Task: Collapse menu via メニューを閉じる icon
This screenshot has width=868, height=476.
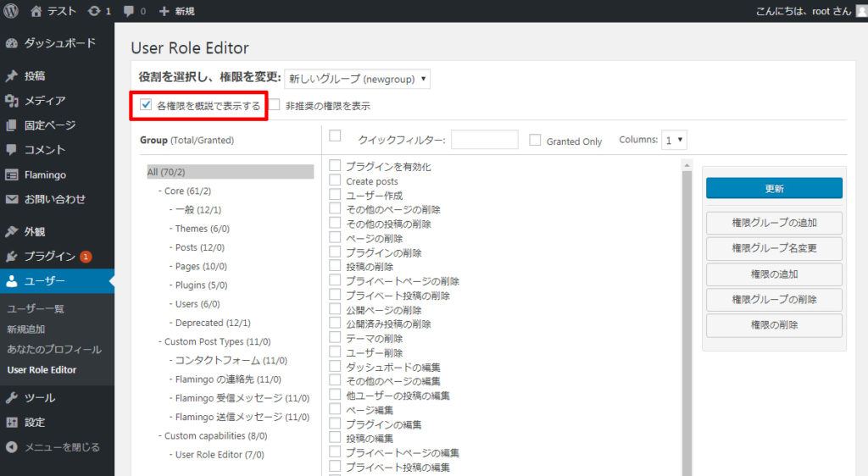Action: [x=12, y=447]
